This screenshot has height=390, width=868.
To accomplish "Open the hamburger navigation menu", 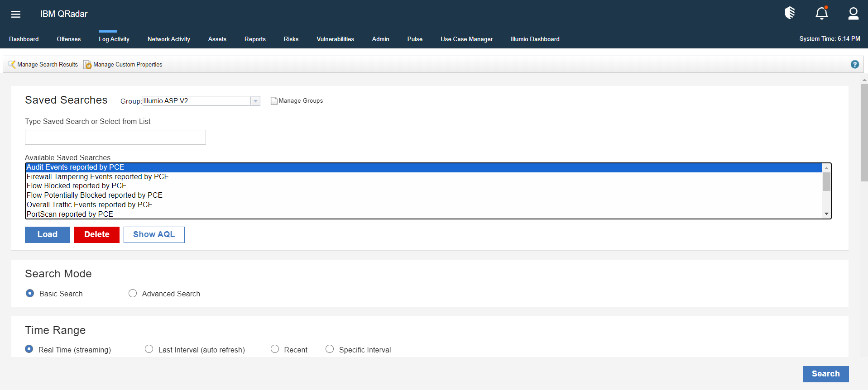I will coord(16,14).
